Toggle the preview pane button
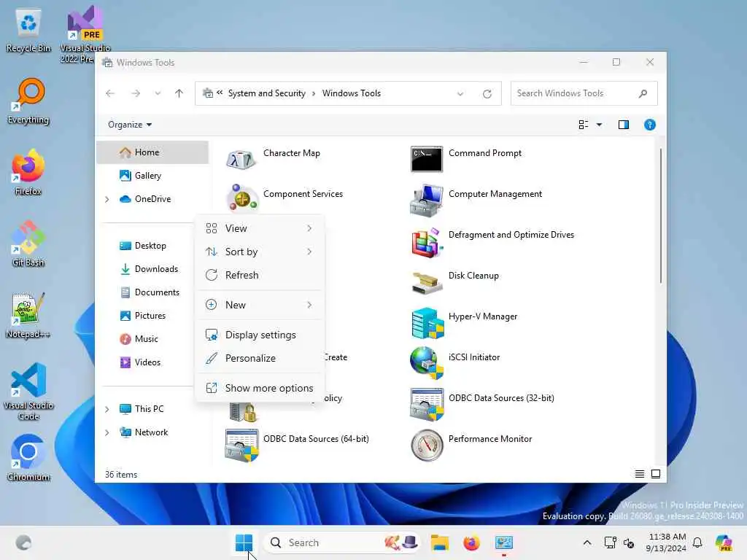Image resolution: width=747 pixels, height=560 pixels. pos(623,125)
